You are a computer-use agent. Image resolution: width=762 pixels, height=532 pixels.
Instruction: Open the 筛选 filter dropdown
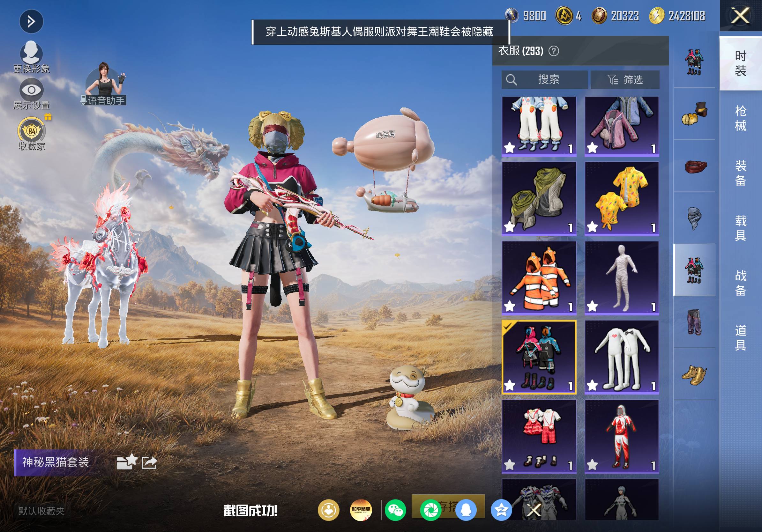(625, 80)
